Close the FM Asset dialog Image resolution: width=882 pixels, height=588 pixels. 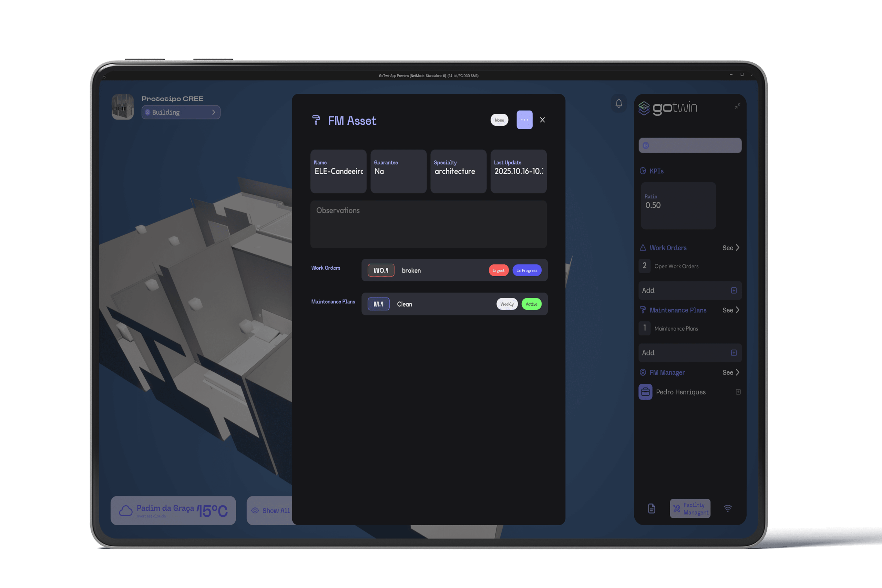tap(542, 120)
